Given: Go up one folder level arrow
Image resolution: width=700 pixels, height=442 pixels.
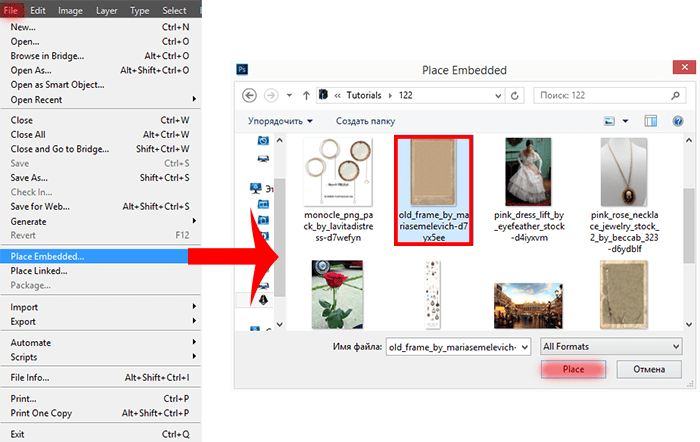Looking at the screenshot, I should [306, 96].
